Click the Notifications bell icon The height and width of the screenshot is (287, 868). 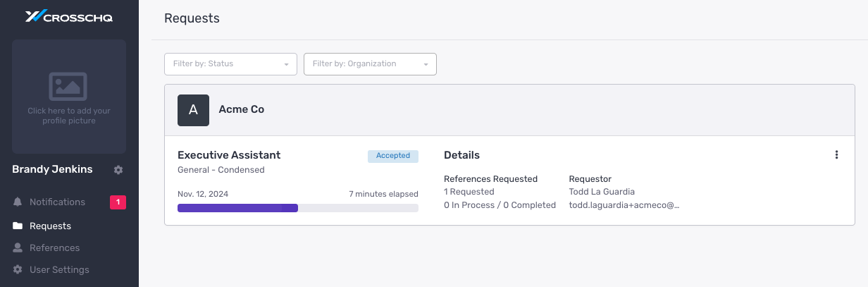[18, 202]
